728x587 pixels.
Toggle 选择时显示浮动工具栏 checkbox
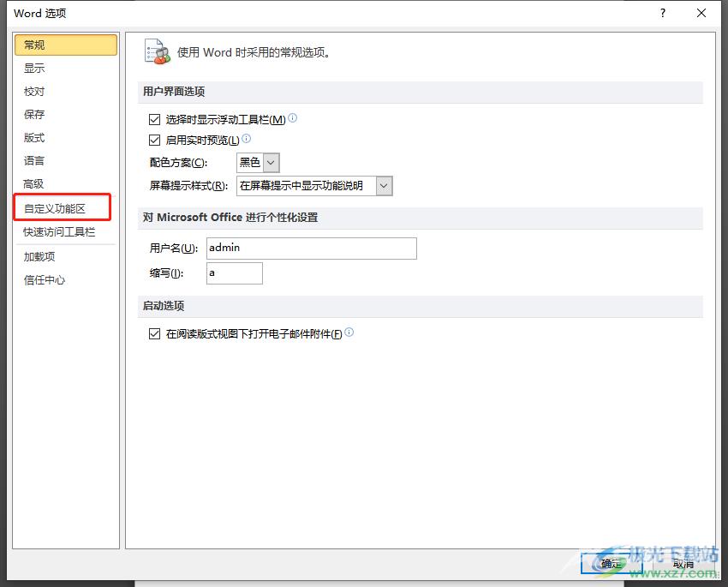(x=155, y=120)
